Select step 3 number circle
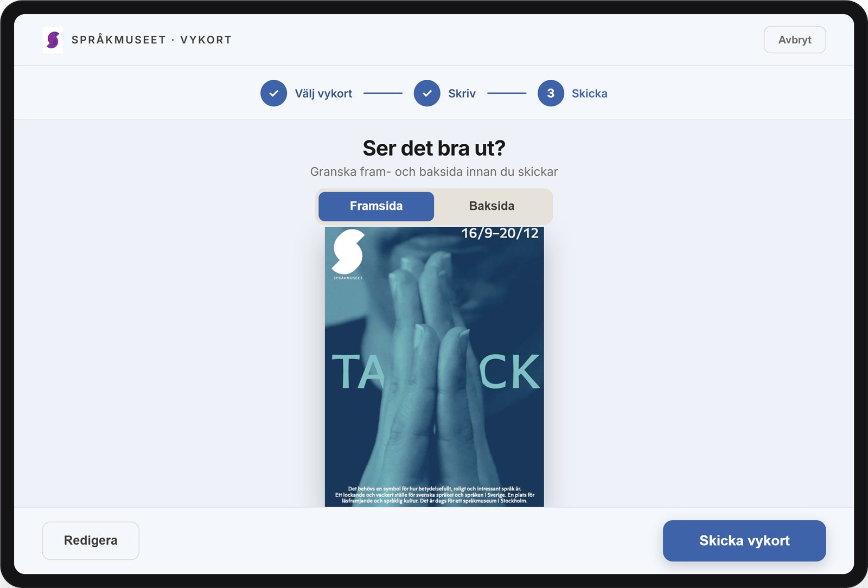Screen dimensions: 868x588 (551, 93)
